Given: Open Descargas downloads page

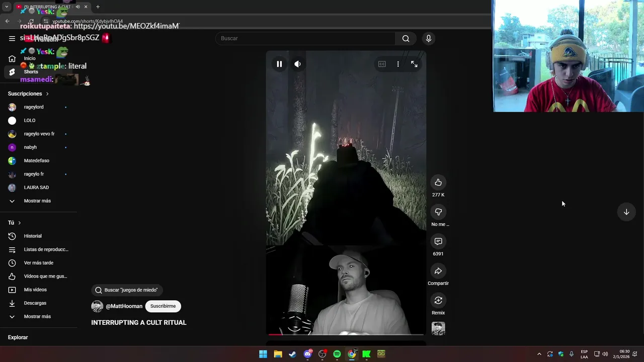Looking at the screenshot, I should [39, 303].
